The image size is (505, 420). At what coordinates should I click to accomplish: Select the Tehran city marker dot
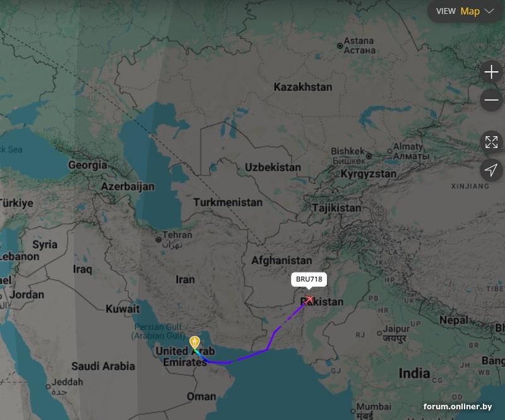pos(158,240)
